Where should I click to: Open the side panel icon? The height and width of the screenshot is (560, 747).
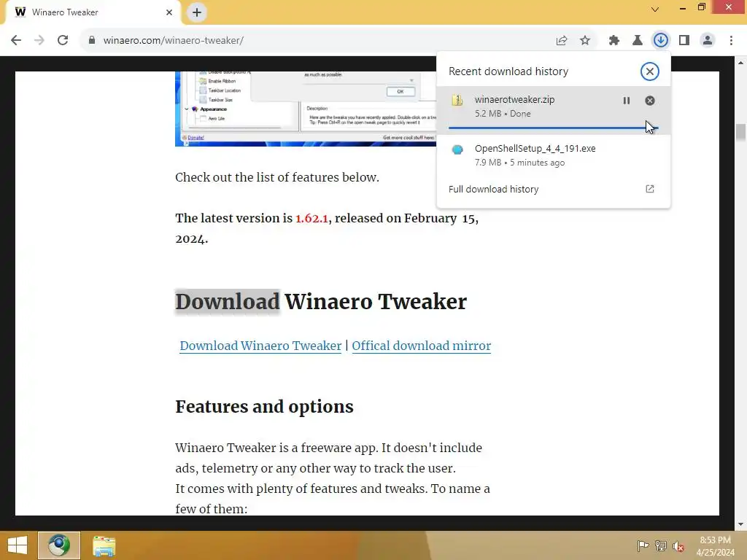[684, 41]
